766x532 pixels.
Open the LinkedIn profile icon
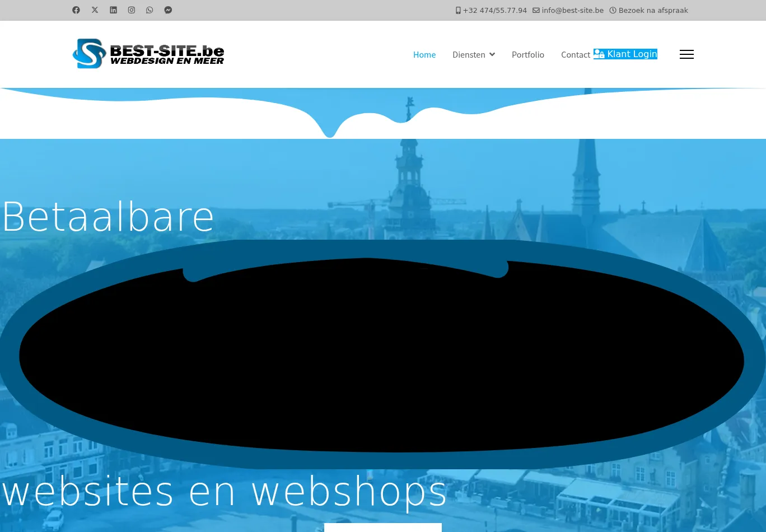tap(113, 10)
